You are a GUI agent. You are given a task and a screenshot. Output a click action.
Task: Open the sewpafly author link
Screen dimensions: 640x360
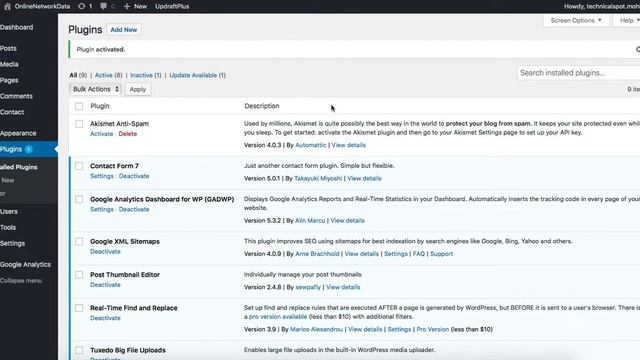(308, 287)
